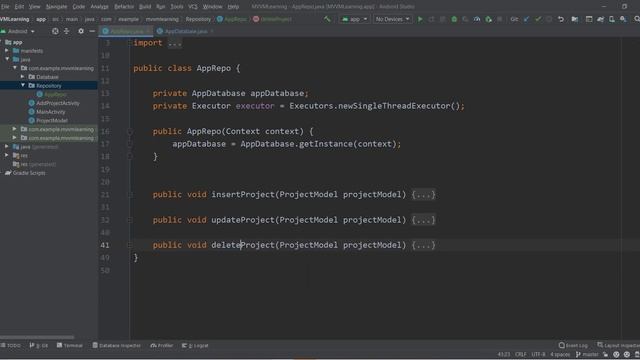Click the git branch 'master' widget
This screenshot has height=360, width=640.
587,354
